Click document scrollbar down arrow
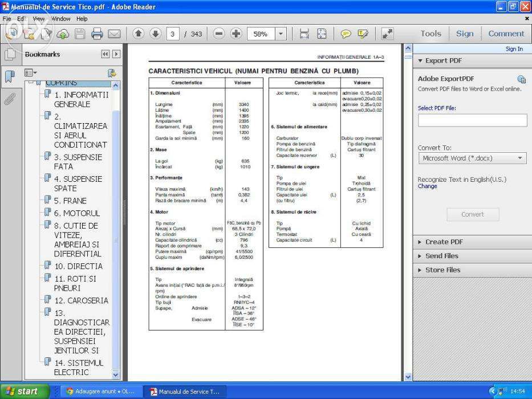This screenshot has width=532, height=399. [408, 377]
